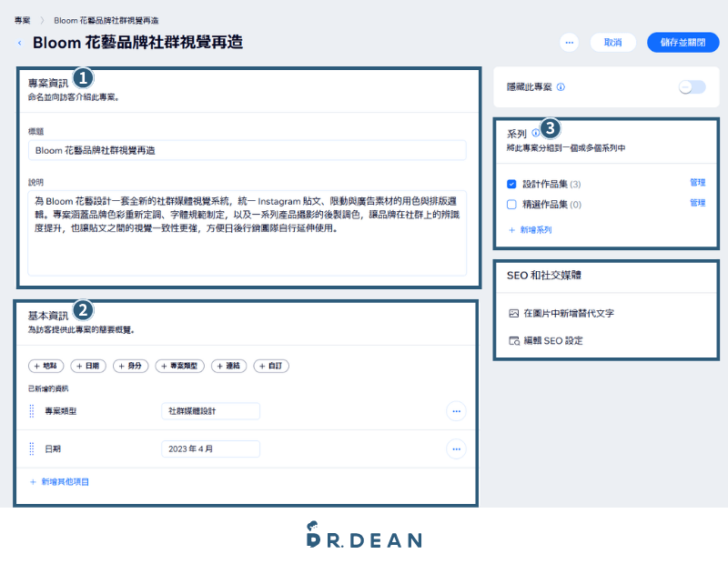Click the breadcrumb text Bloom 花藝品牌社群視覺再造
728x564 pixels.
click(x=106, y=20)
